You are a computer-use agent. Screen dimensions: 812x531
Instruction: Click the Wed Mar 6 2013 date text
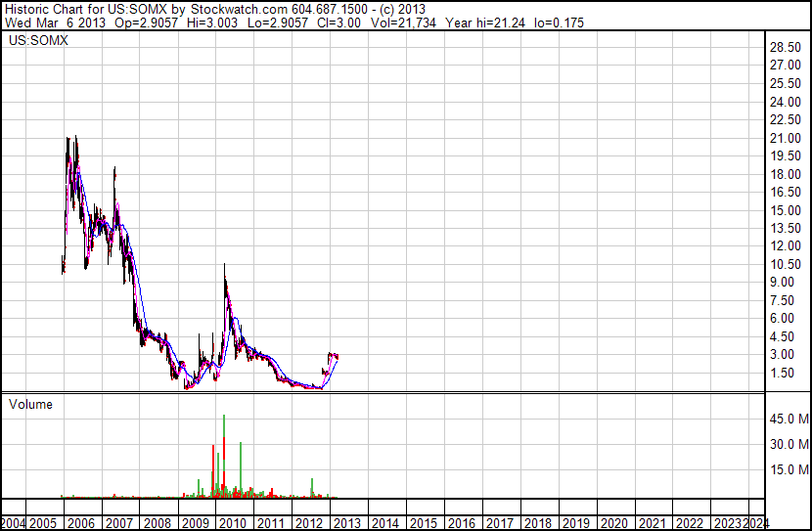(x=55, y=22)
